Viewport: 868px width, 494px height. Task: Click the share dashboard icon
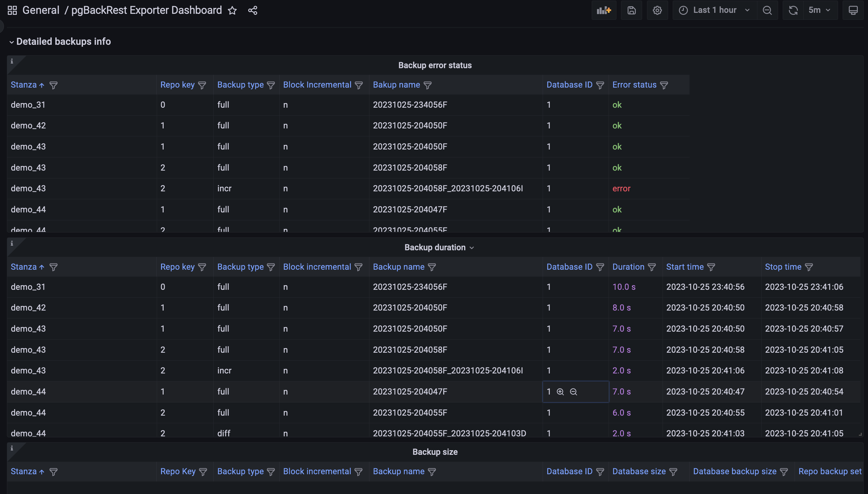tap(253, 11)
